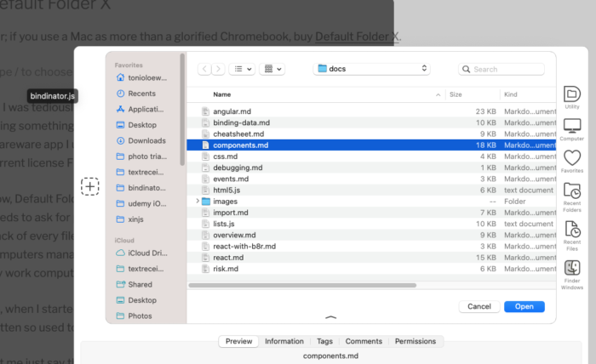Select the components.md row
The height and width of the screenshot is (364, 596).
pos(371,145)
